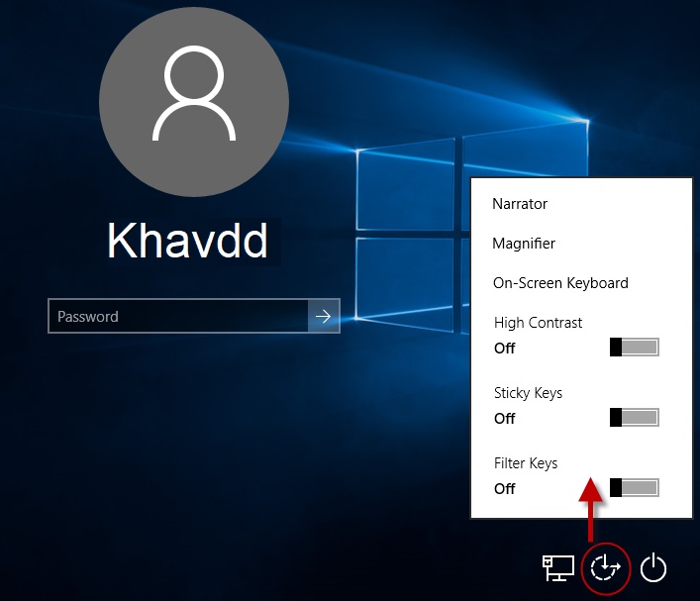Click the Off status under Sticky Keys
Viewport: 700px width, 601px height.
505,419
